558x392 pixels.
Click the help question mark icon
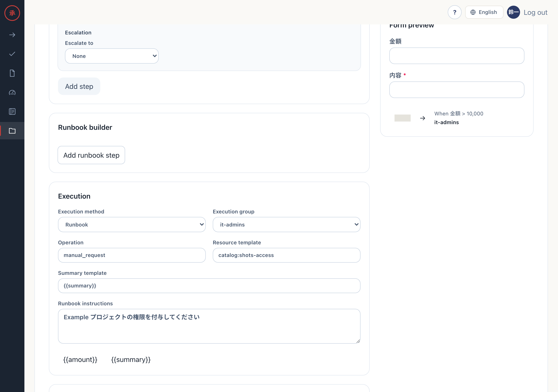(454, 12)
